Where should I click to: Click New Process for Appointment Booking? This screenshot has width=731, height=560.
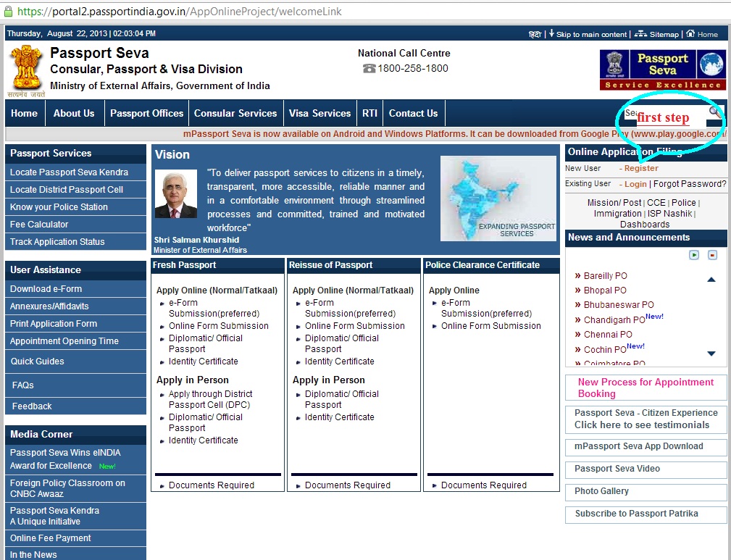646,388
